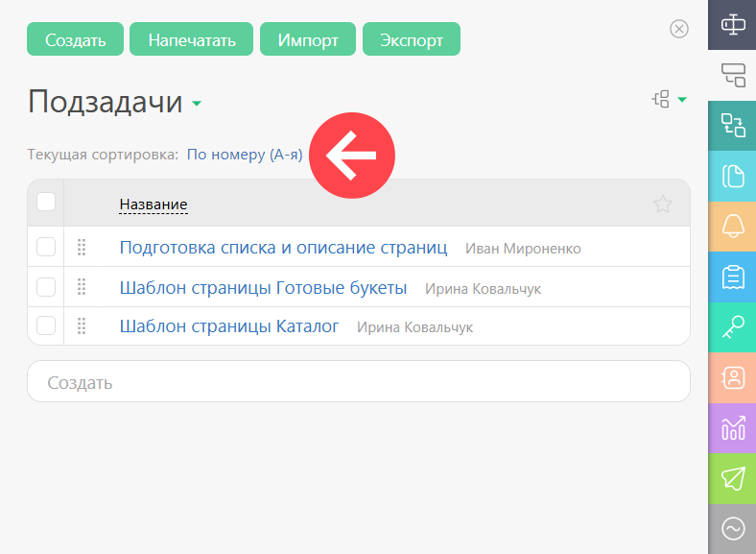Check the box for Шаблон страницы Каталог

point(46,325)
